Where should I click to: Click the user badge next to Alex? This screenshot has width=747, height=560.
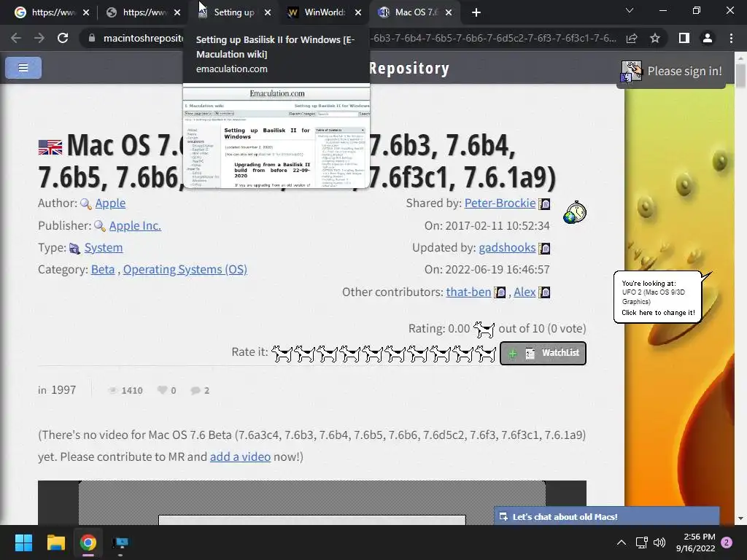pyautogui.click(x=544, y=292)
